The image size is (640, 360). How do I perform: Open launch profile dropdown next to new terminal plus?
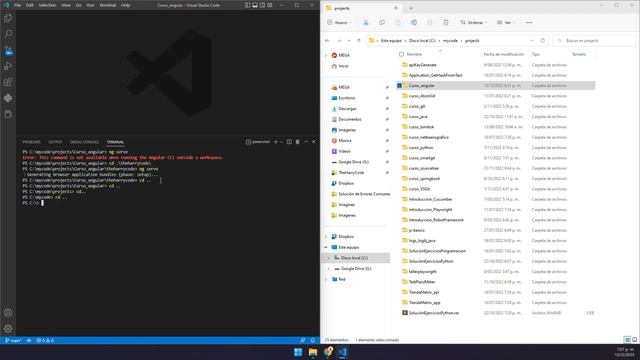pyautogui.click(x=281, y=142)
